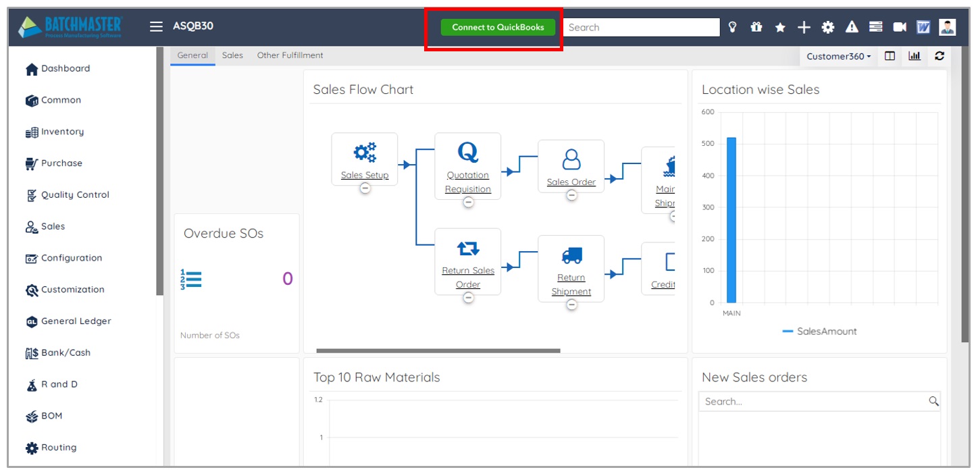
Task: Click the New Sales orders search field
Action: tap(814, 401)
